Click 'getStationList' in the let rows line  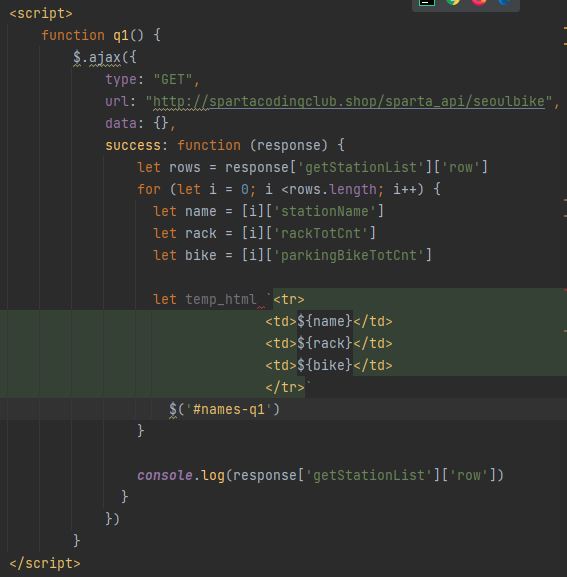(x=361, y=167)
